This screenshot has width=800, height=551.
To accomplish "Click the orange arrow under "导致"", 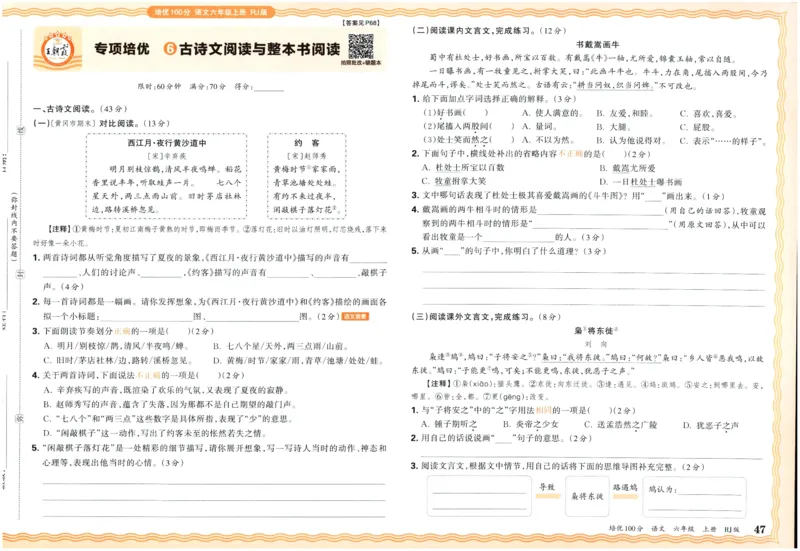I will click(x=548, y=496).
